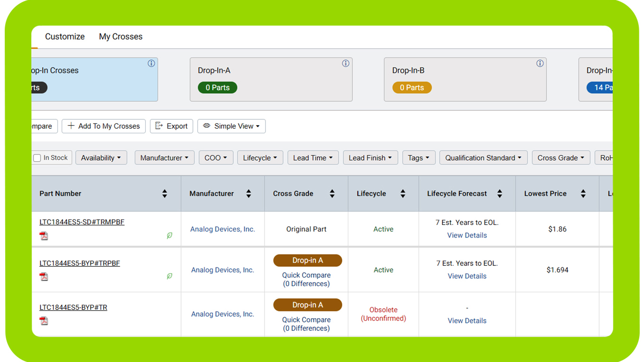
Task: Click View Details for LTC1844ES5-BYP#TRPBF
Action: 467,276
